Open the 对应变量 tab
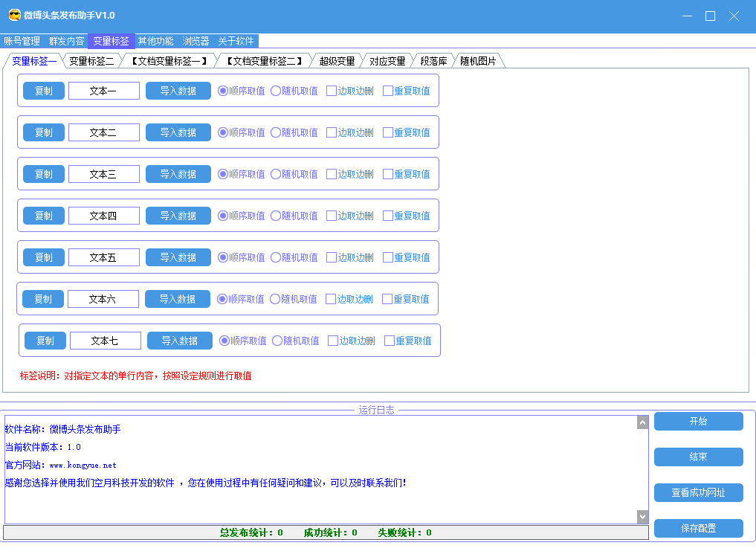Image resolution: width=756 pixels, height=557 pixels. 387,61
